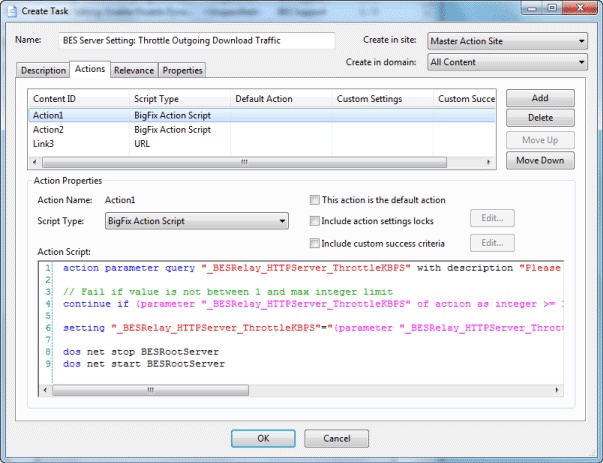Image resolution: width=603 pixels, height=463 pixels.
Task: Click the task Name input field
Action: click(197, 40)
